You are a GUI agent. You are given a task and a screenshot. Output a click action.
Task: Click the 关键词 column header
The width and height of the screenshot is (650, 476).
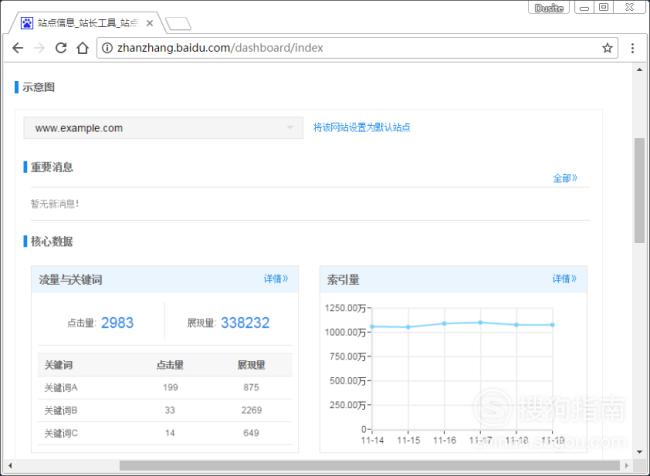click(58, 365)
